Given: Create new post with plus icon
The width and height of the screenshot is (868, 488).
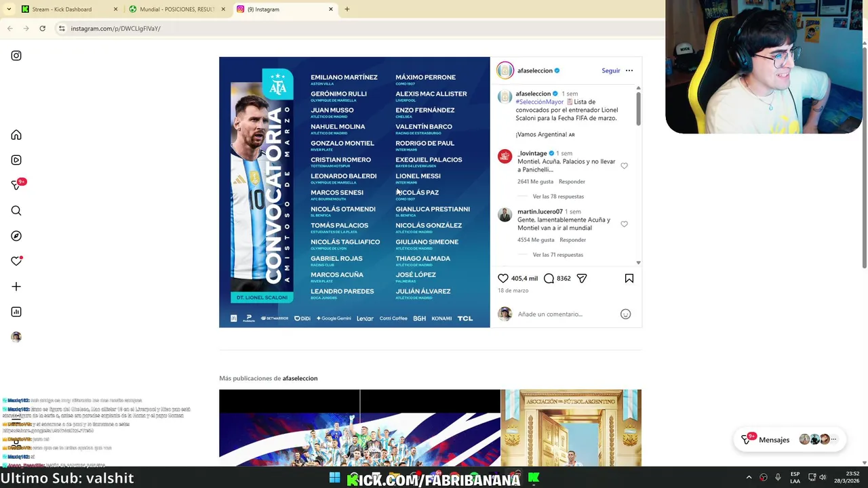Looking at the screenshot, I should (16, 287).
